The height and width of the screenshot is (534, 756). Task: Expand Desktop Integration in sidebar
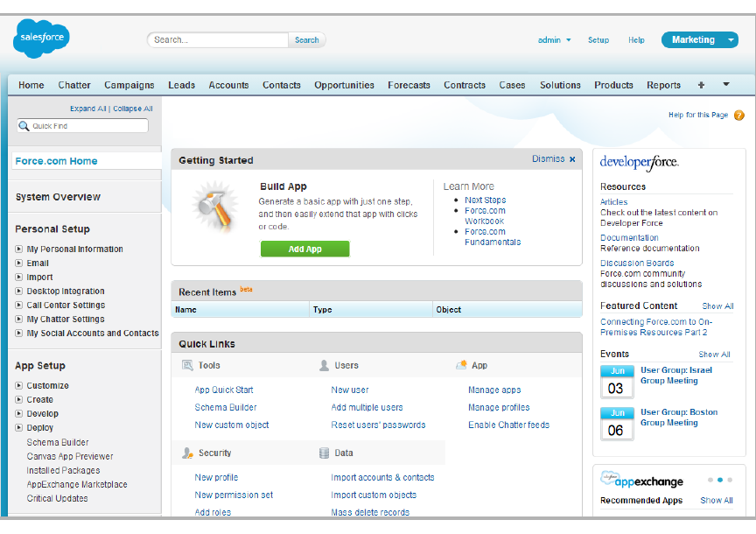(18, 291)
